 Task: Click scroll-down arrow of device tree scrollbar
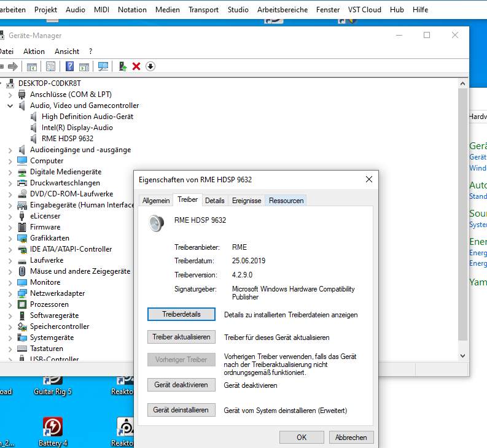462,356
